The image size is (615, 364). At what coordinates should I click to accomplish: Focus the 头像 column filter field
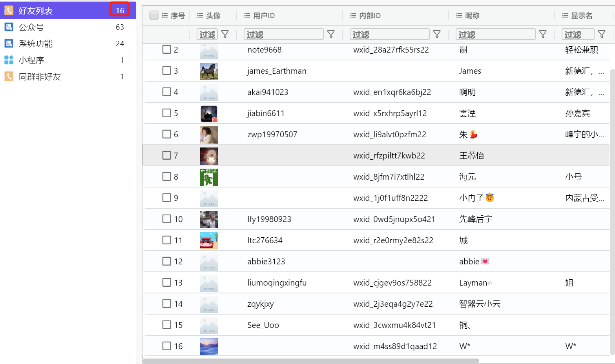click(x=207, y=34)
